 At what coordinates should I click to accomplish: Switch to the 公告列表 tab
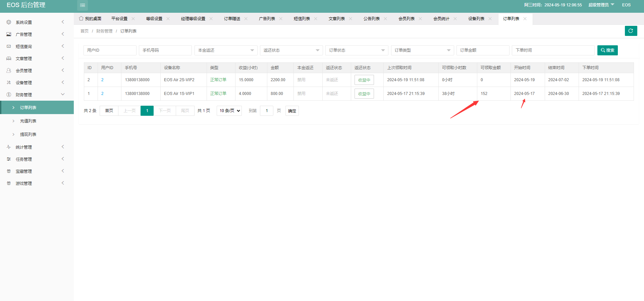coord(372,19)
